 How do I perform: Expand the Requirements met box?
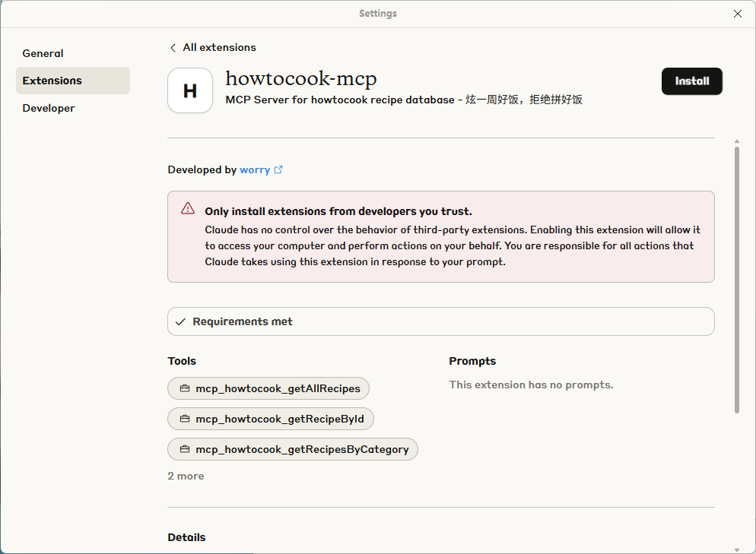440,321
